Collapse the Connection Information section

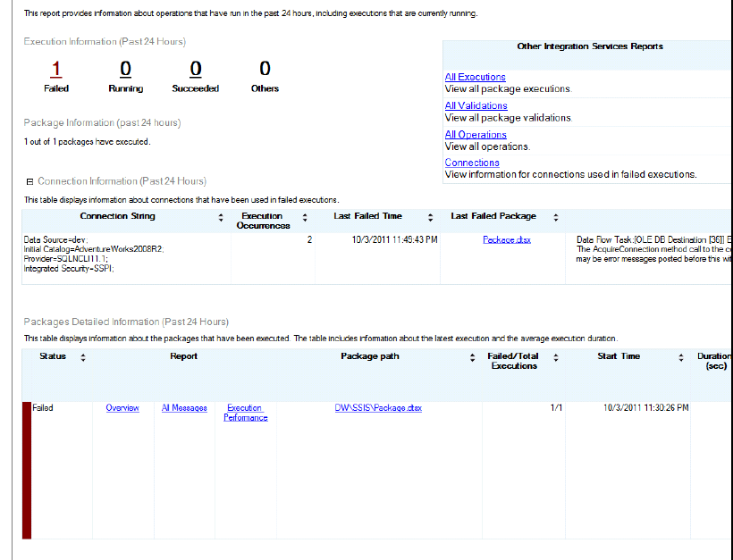pos(29,181)
